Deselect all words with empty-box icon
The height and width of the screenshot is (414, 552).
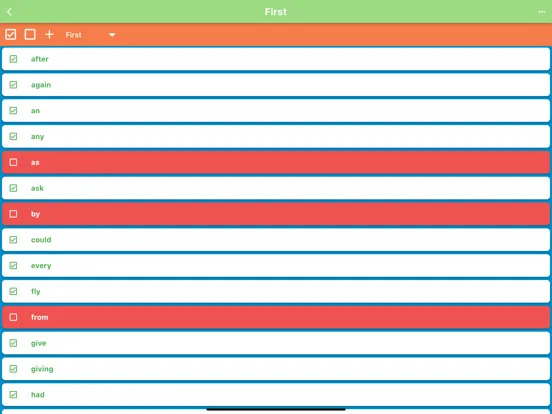[30, 34]
